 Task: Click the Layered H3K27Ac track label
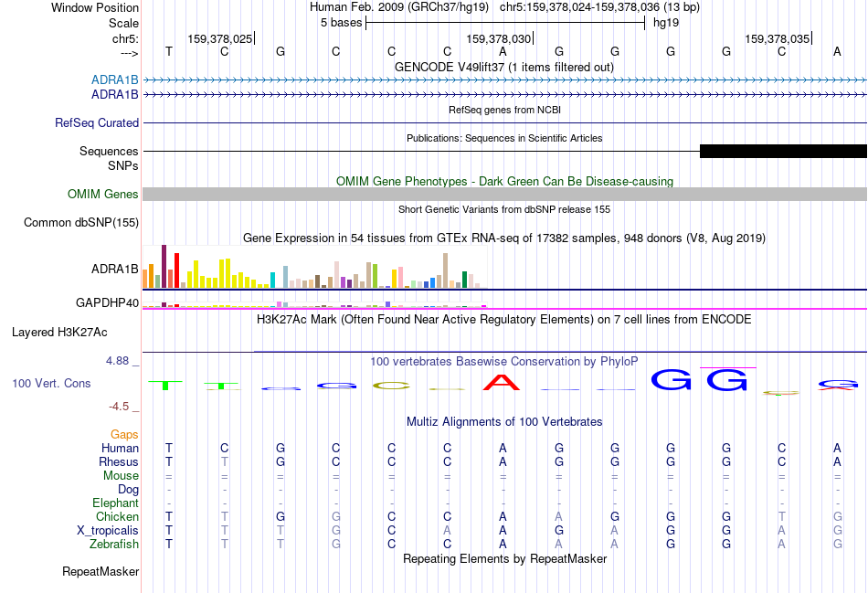pos(59,333)
